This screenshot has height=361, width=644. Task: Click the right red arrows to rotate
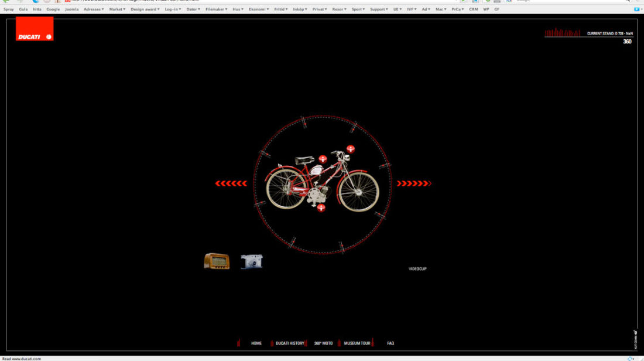pos(414,183)
